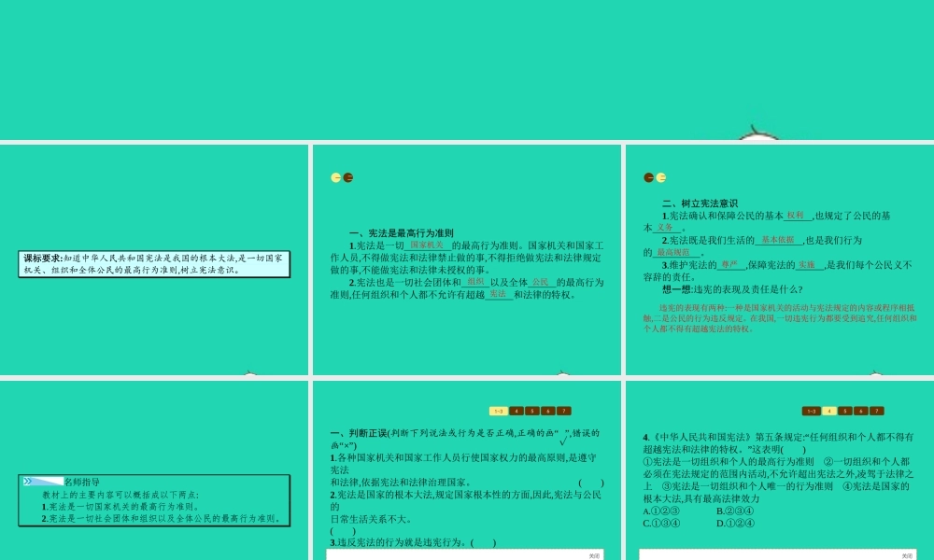Click the heading 二、树立宪法意识

click(700, 203)
